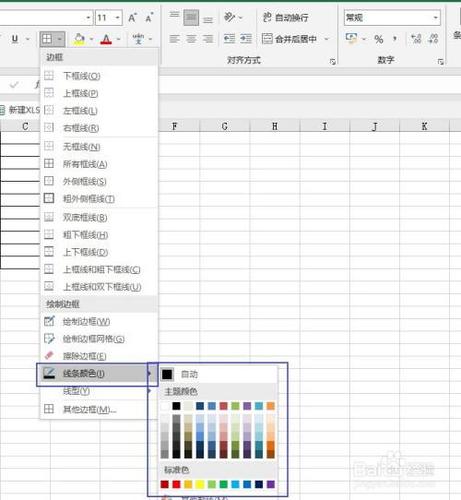Click the text orientation icon
Screen dimensions: 461x500
click(x=229, y=17)
